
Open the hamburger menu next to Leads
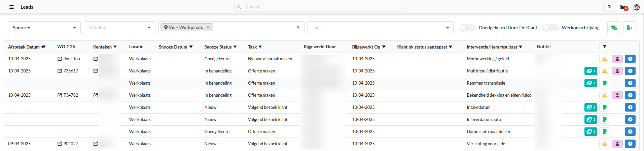11,7
